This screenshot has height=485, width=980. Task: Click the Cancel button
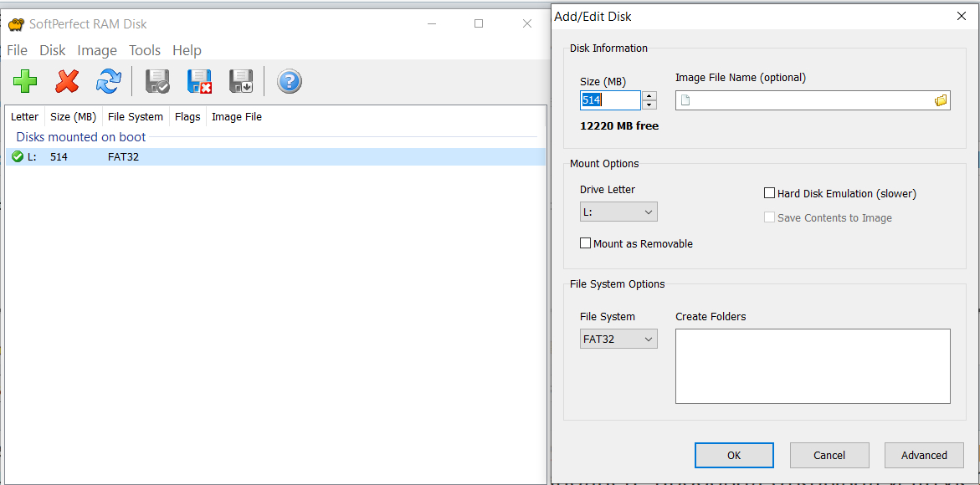[829, 455]
